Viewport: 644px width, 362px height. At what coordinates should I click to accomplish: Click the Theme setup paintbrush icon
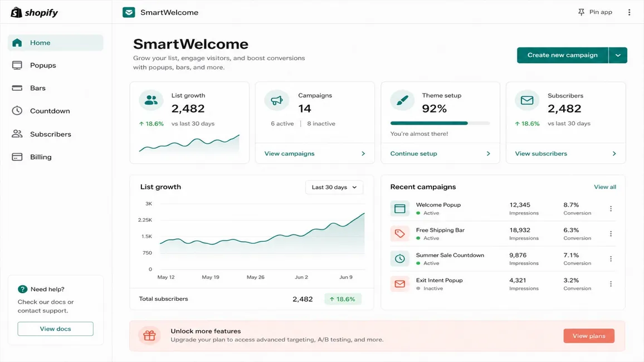402,100
